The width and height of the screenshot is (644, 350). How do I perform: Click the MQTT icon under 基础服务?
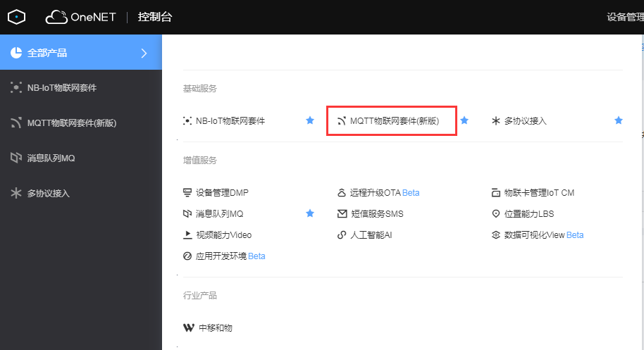tap(342, 120)
